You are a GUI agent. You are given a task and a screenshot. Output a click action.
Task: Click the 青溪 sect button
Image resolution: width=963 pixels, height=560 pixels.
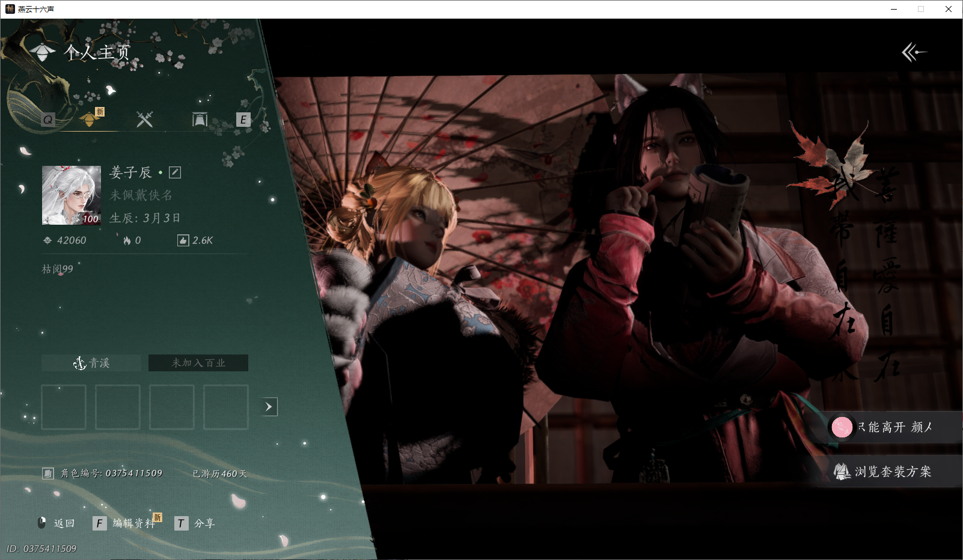coord(91,363)
